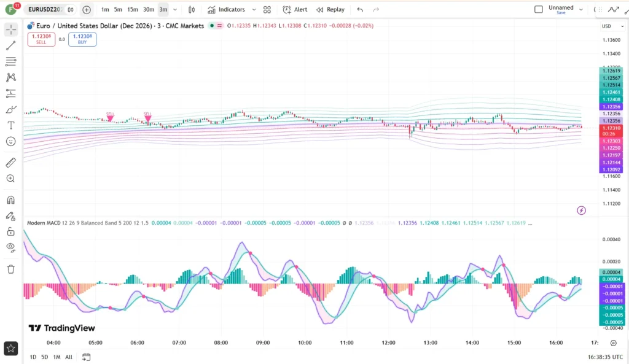Screen dimensions: 629x364
Task: Select the crosshair cursor tool
Action: 11,29
